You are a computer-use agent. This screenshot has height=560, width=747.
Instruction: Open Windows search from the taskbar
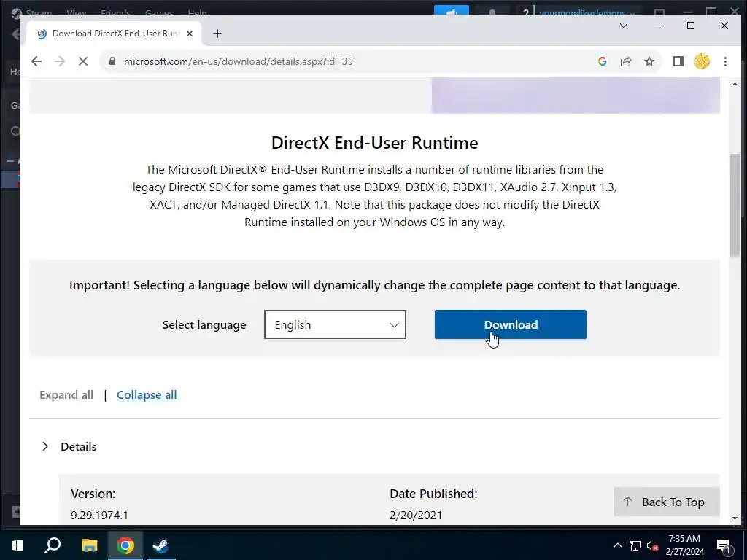(x=53, y=545)
